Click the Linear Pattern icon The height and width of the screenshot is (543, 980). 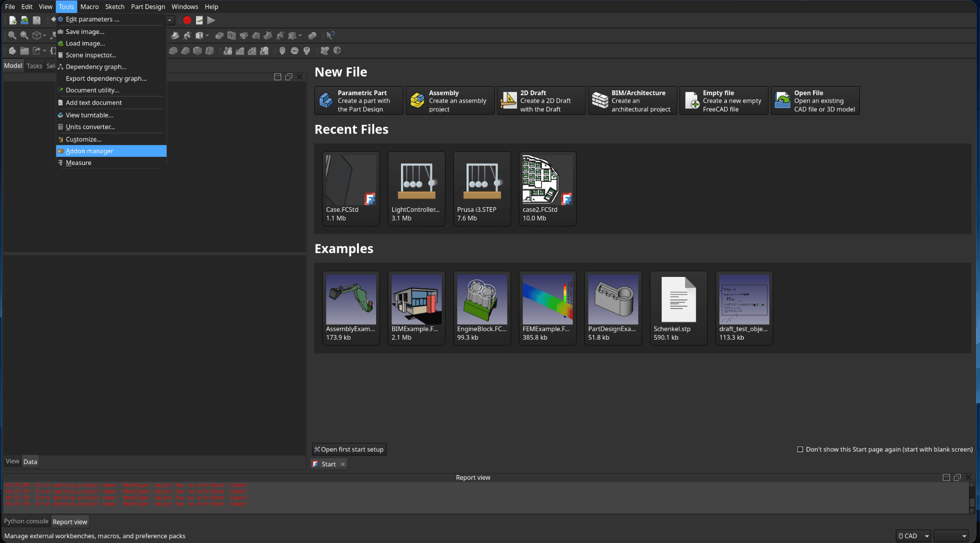tap(240, 51)
